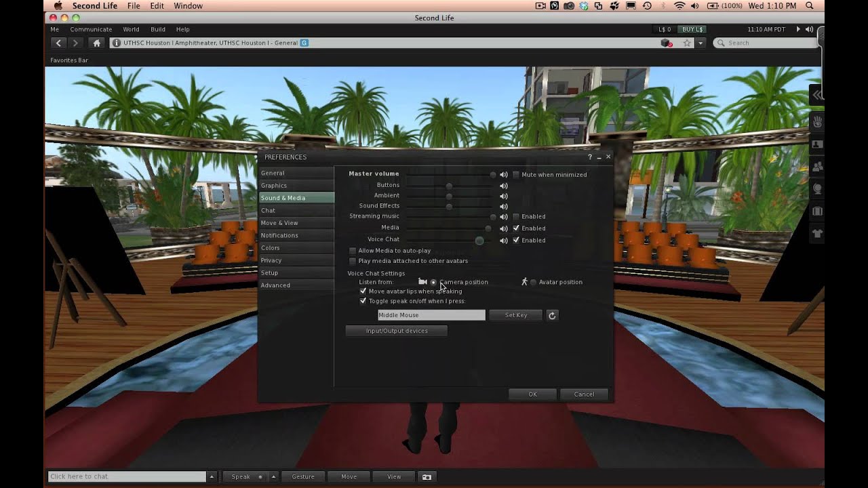
Task: Click the General maturity rating G icon
Action: coord(304,43)
